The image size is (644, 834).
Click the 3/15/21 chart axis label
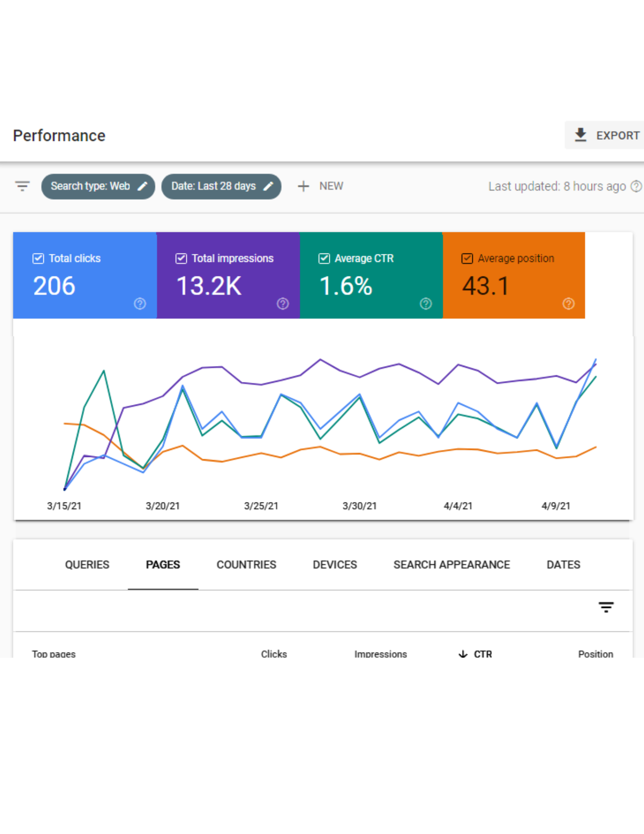coord(64,506)
